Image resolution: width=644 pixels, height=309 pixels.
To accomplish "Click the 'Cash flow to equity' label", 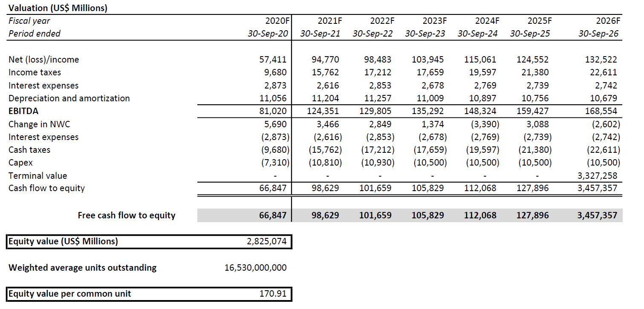I will (x=47, y=188).
